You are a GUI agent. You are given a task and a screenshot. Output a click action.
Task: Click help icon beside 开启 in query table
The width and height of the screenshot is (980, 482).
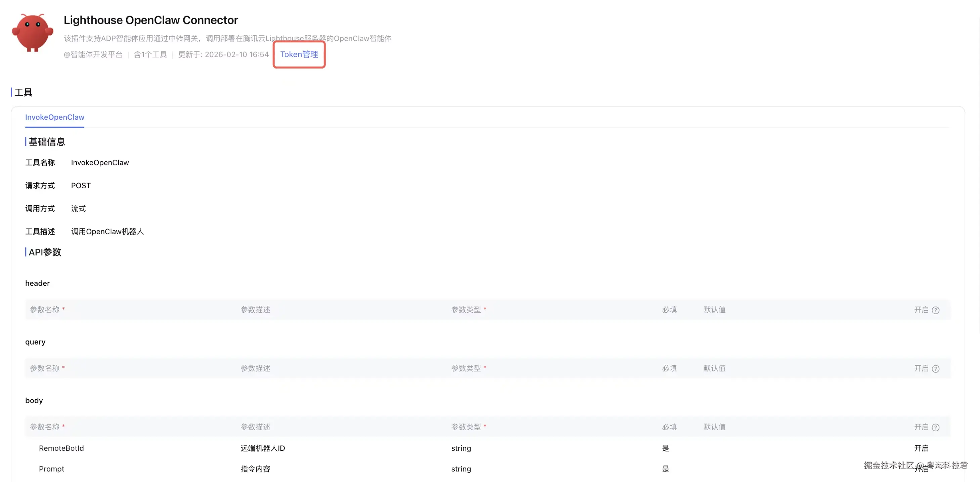[x=935, y=368]
